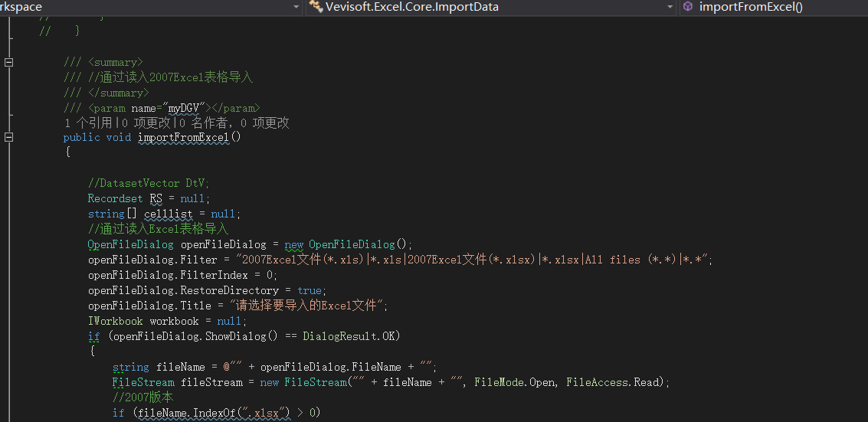
Task: Click the importFromExcel method name in declaration
Action: click(184, 137)
